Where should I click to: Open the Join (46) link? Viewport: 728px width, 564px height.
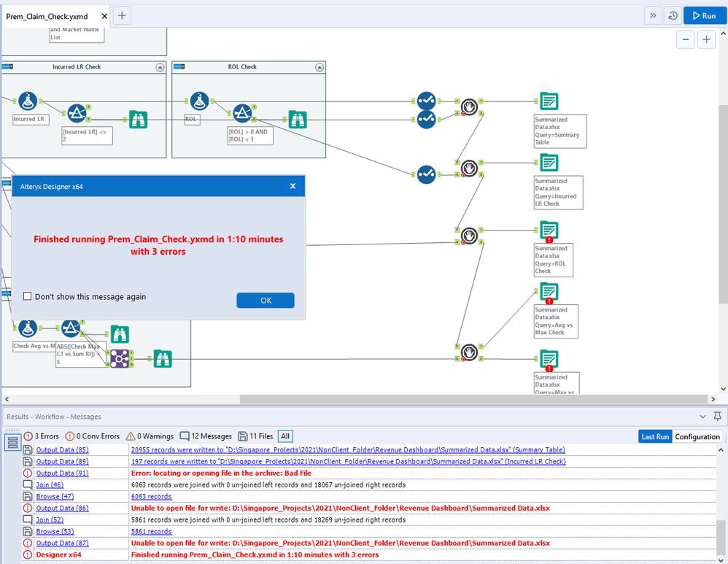pyautogui.click(x=50, y=484)
